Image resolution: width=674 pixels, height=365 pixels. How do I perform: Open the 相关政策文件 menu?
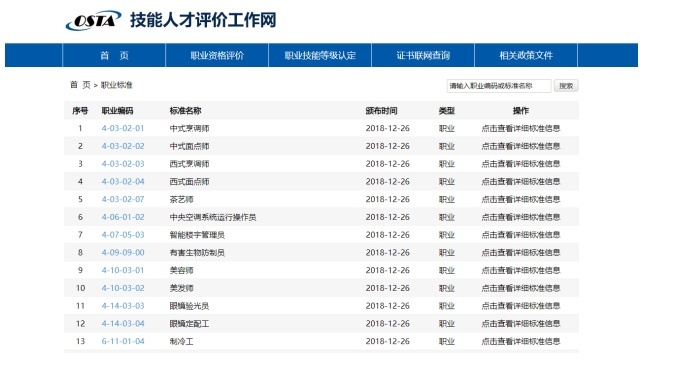[x=526, y=55]
